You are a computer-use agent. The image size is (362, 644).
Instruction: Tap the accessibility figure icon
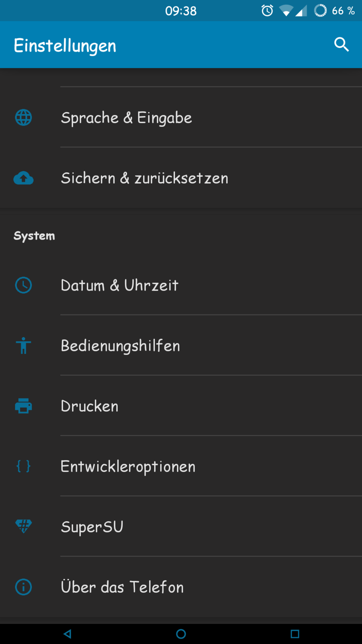pos(23,345)
